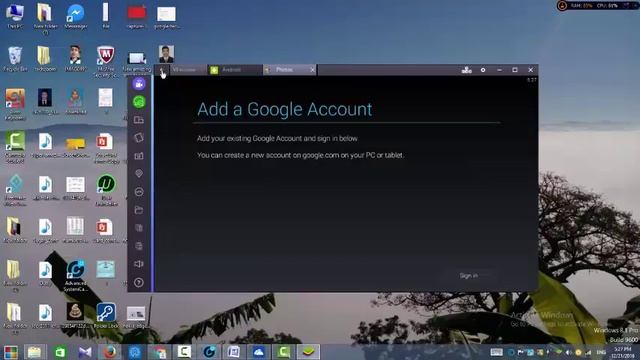Open OneDrive cloud icon on taskbar
This screenshot has width=640, height=360.
[258, 352]
